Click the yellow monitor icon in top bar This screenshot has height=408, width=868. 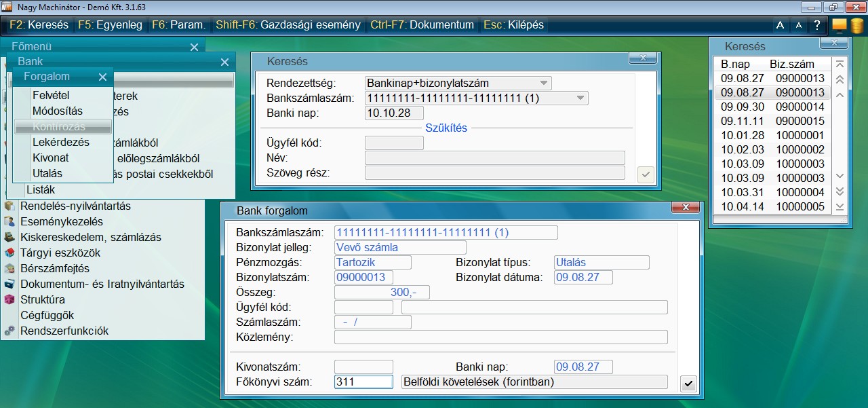840,25
